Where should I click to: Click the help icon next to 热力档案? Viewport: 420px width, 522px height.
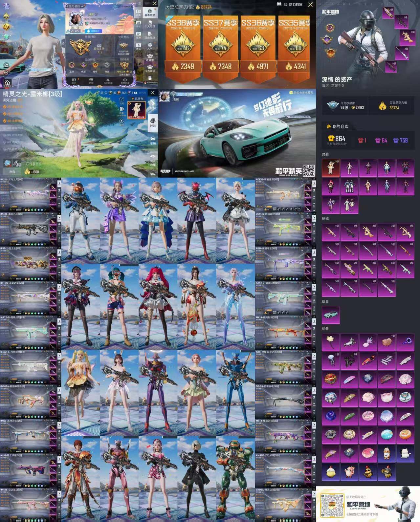[x=286, y=4]
